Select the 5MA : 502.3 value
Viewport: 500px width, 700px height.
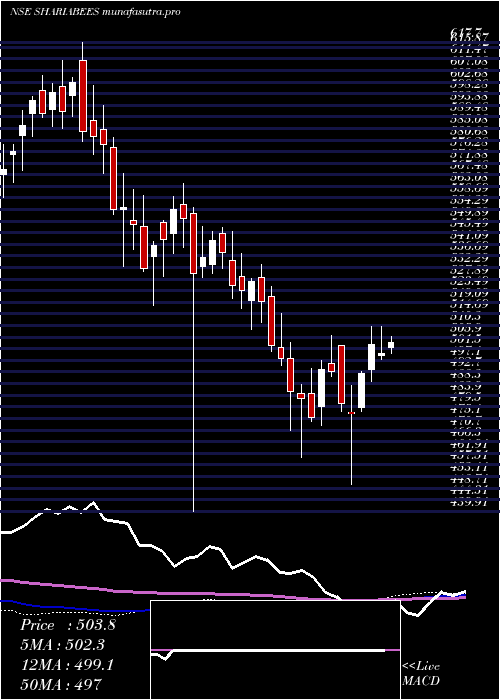64,645
